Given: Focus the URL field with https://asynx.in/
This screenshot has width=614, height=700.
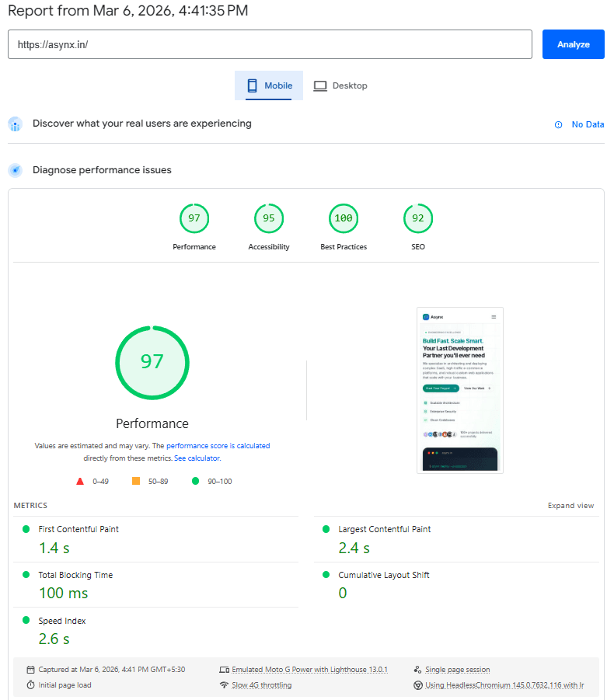Looking at the screenshot, I should (270, 44).
